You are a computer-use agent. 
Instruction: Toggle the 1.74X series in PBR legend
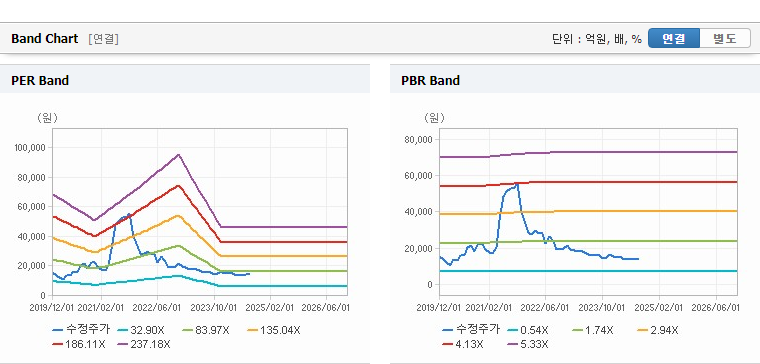(x=592, y=331)
